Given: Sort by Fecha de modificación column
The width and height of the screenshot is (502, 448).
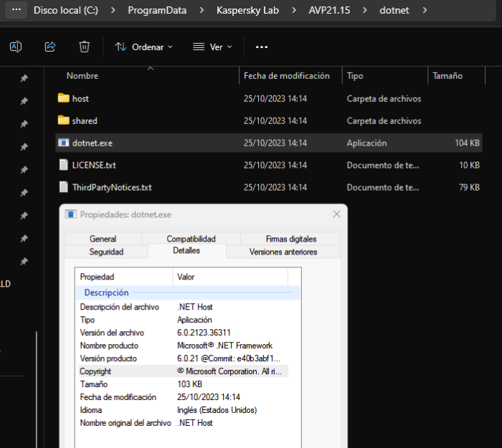Looking at the screenshot, I should [x=287, y=76].
